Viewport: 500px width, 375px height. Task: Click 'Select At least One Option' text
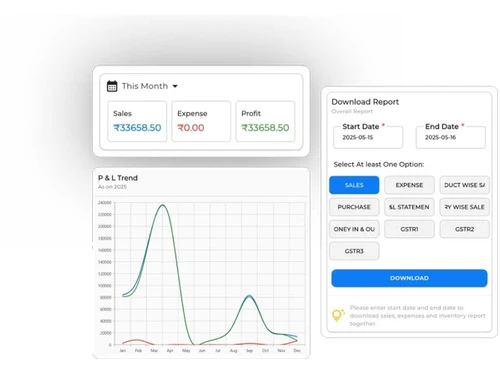379,164
